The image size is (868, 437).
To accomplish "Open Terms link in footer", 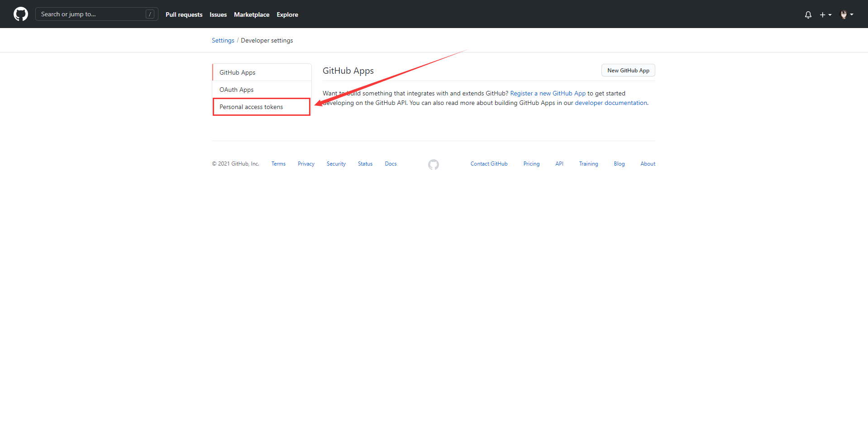I will (278, 164).
